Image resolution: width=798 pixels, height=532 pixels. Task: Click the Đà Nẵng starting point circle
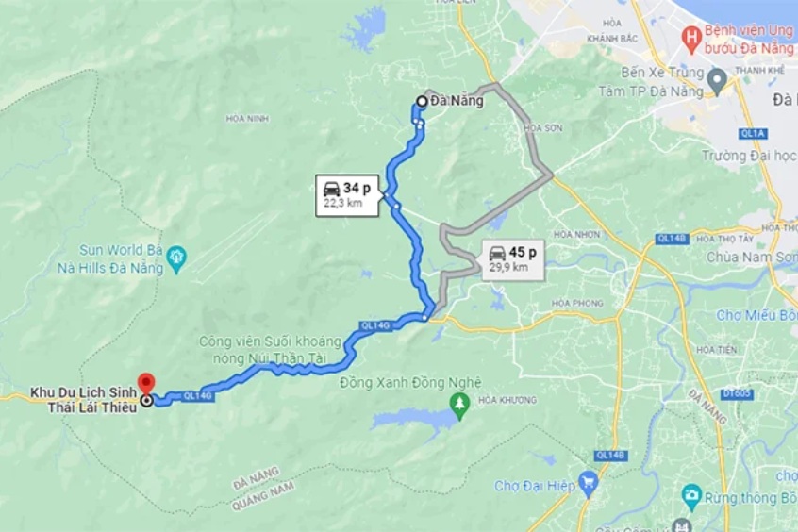tap(422, 101)
